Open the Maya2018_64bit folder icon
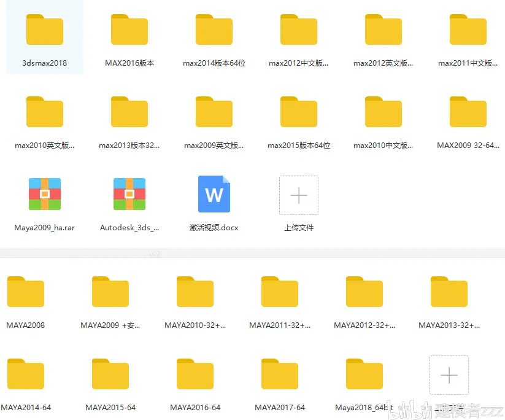 (364, 374)
